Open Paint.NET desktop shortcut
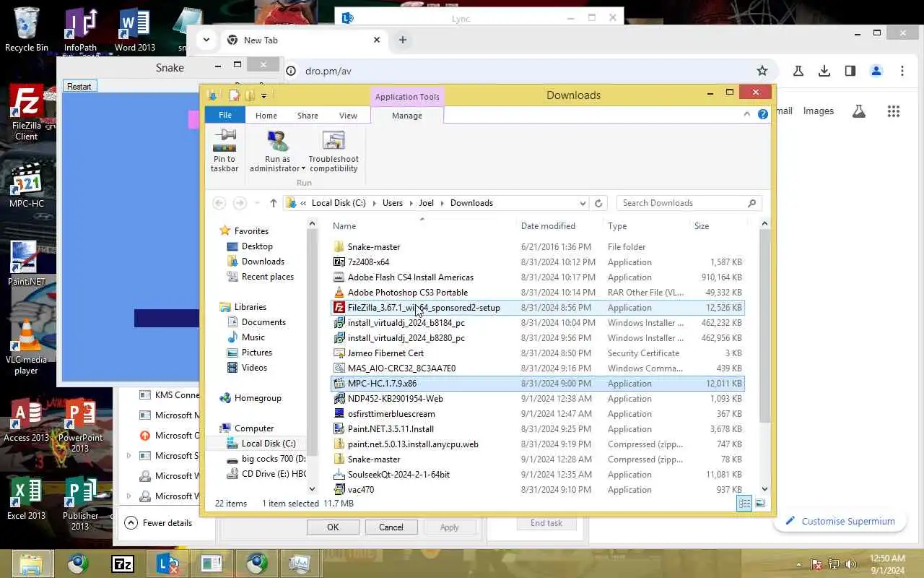This screenshot has width=924, height=578. 27,264
